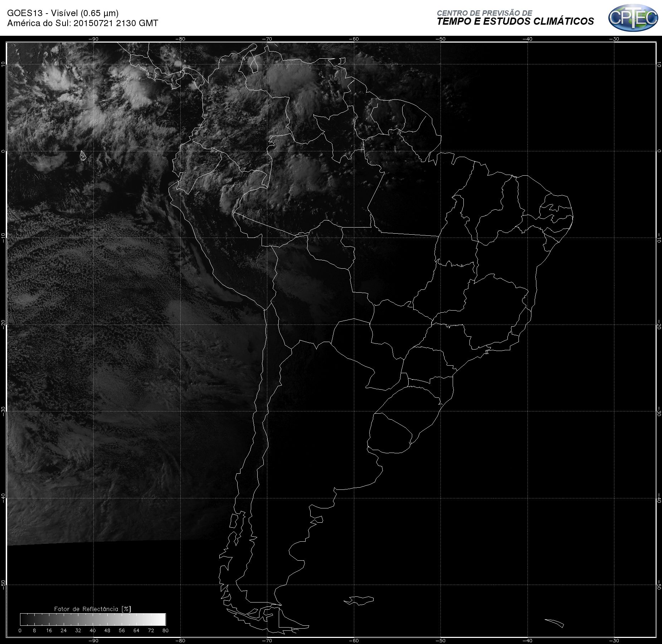The height and width of the screenshot is (644, 662).
Task: Click the '-60' longitude label on bottom axis
Action: click(x=354, y=640)
